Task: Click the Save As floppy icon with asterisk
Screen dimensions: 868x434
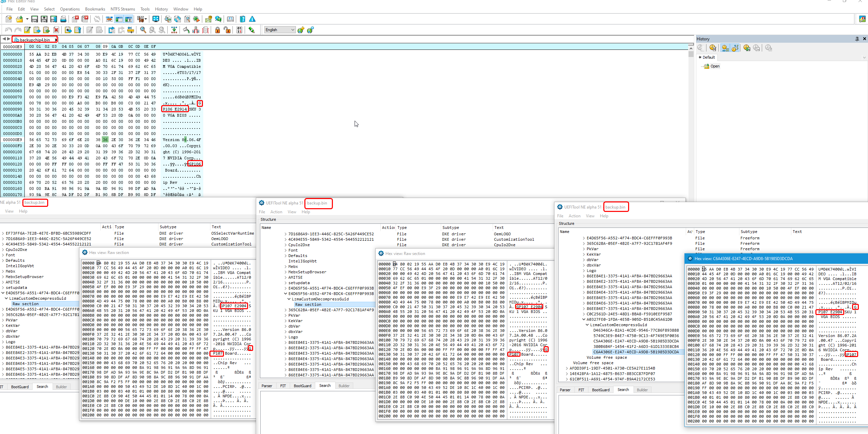Action: pos(44,19)
